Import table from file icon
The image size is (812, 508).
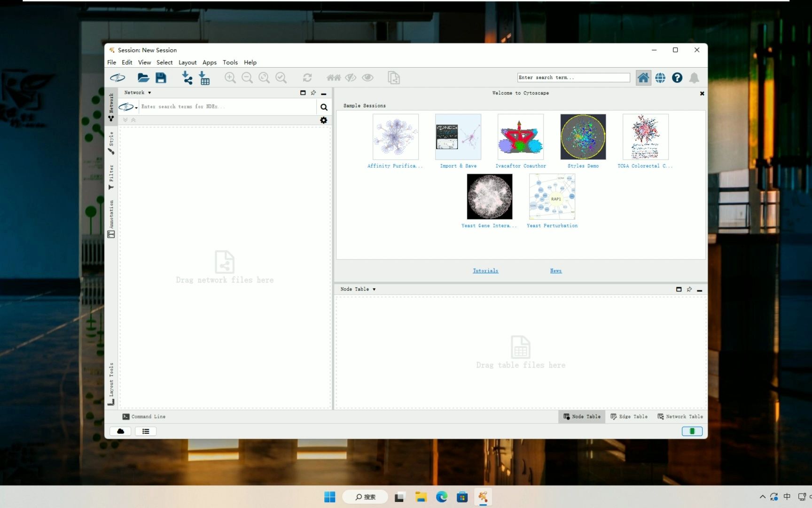coord(204,78)
